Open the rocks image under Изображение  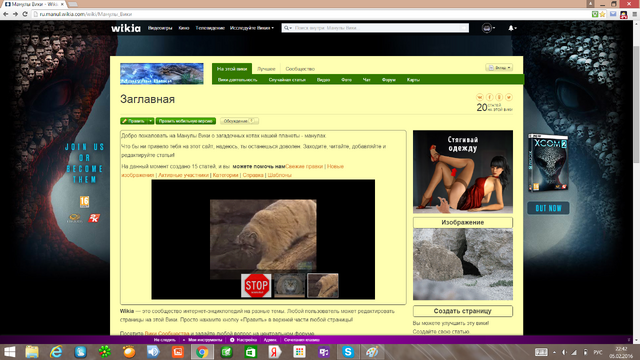[x=463, y=264]
